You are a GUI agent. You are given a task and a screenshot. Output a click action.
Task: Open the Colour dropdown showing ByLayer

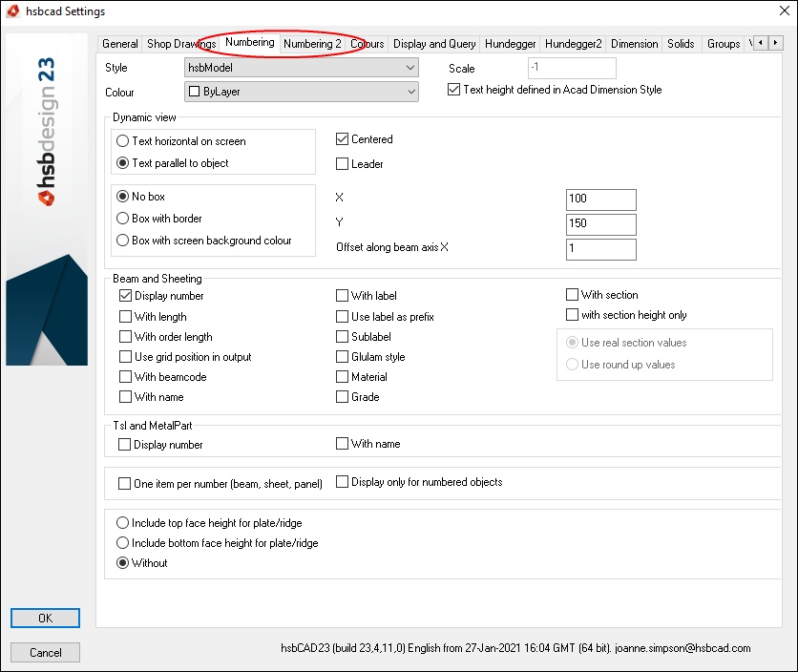tap(302, 92)
